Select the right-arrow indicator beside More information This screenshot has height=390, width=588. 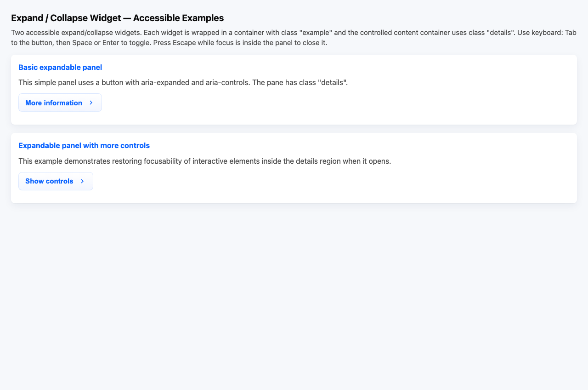90,103
